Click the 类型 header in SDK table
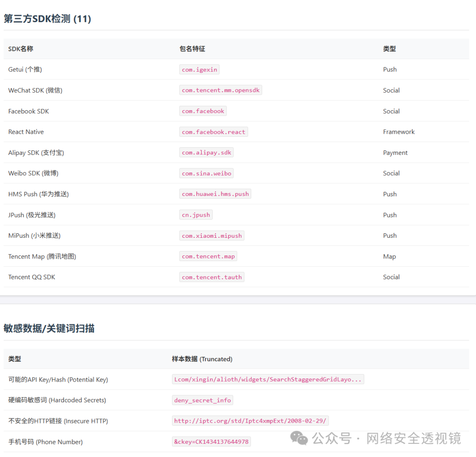 point(389,49)
